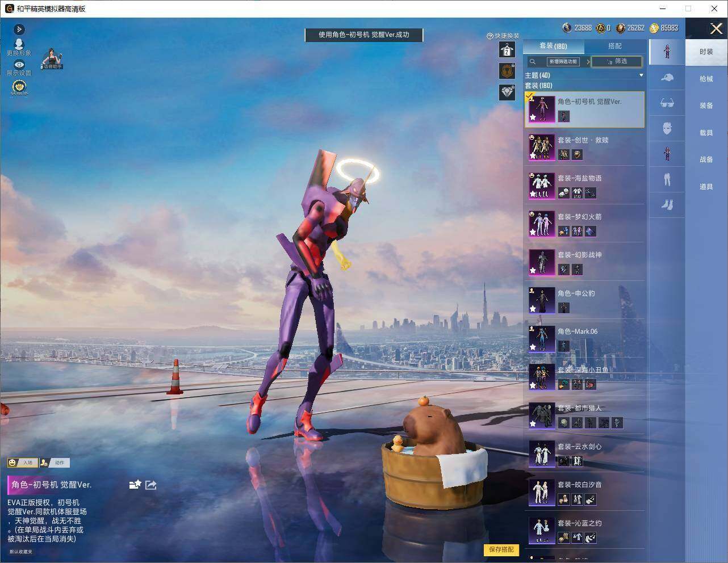Expand the 主题 (40) dropdown arrow
The image size is (728, 563).
tap(641, 75)
